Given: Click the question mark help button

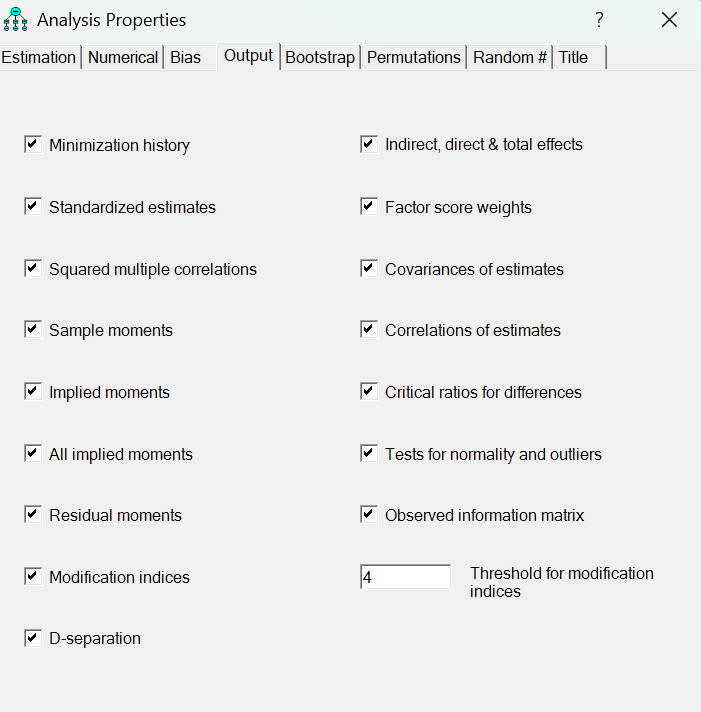Looking at the screenshot, I should pyautogui.click(x=599, y=20).
